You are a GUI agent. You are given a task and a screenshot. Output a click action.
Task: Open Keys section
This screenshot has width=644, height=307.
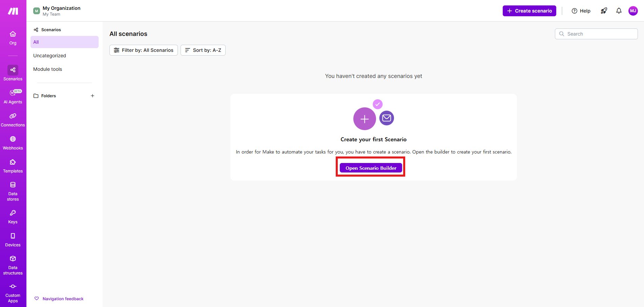click(13, 217)
